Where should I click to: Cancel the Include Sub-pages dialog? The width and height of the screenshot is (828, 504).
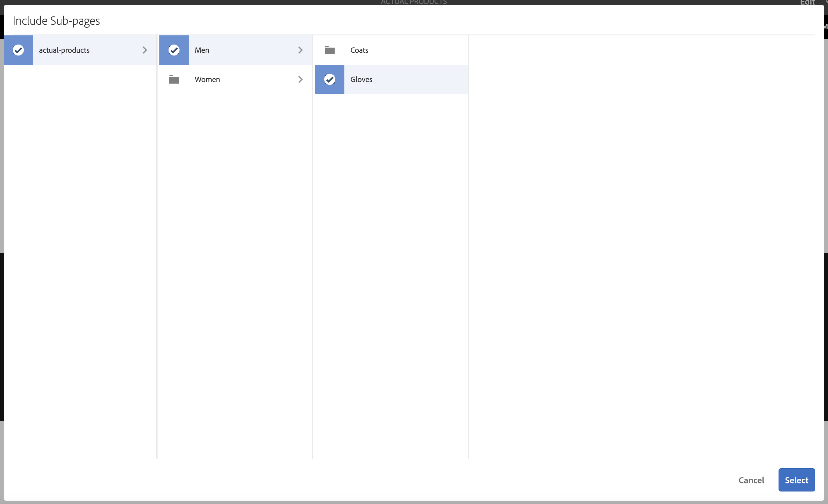(751, 480)
